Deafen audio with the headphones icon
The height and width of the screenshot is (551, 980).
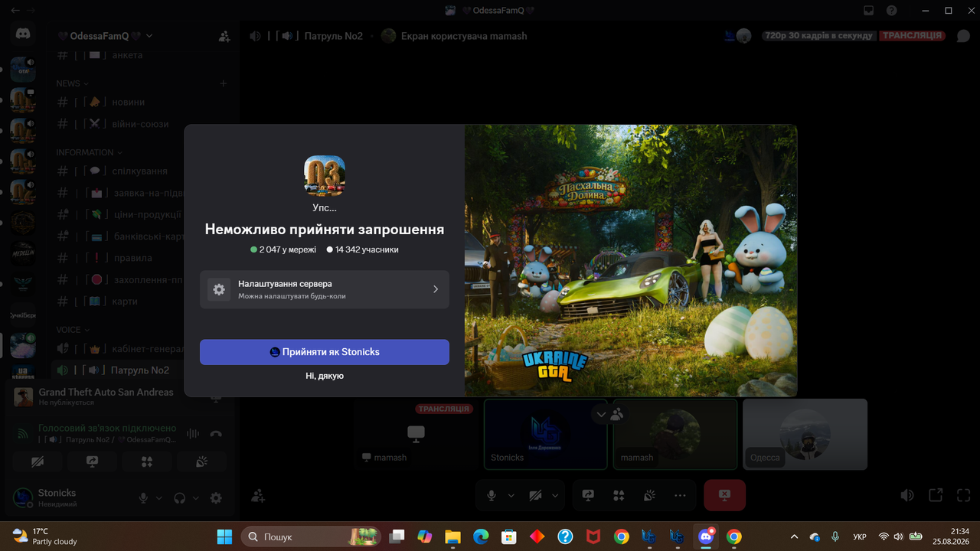(x=180, y=498)
